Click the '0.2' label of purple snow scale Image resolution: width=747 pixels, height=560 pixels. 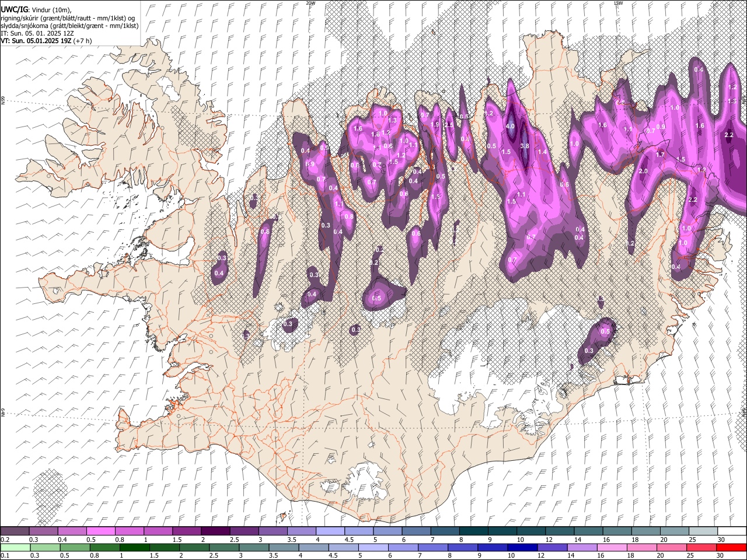pyautogui.click(x=5, y=540)
